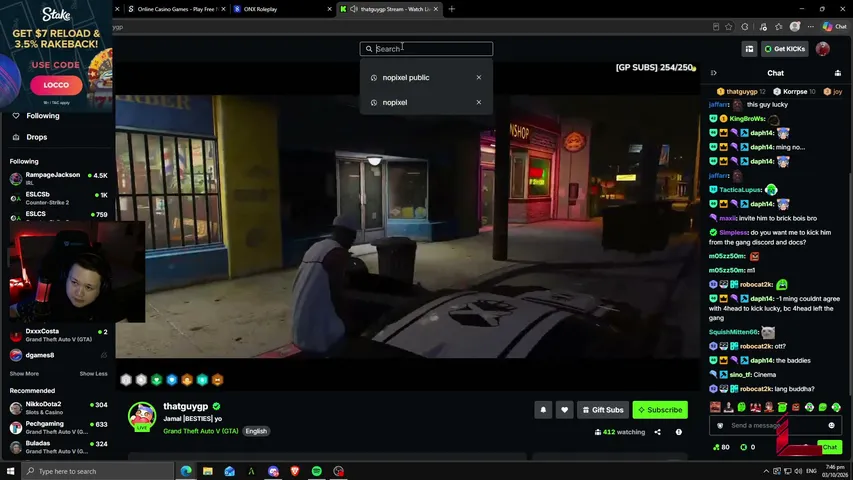Open the stream info icon beside share
Image resolution: width=853 pixels, height=480 pixels.
(678, 432)
